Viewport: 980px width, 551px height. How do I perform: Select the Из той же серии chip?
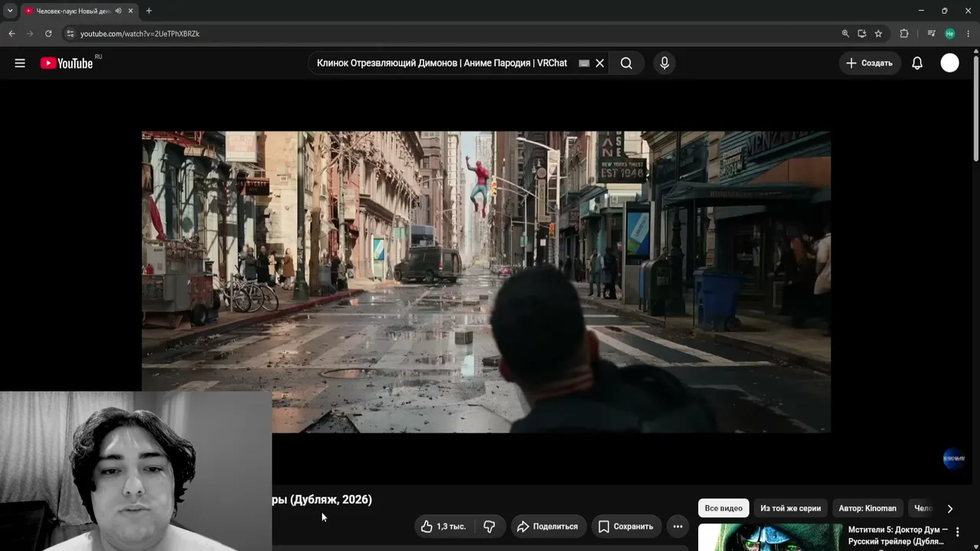coord(790,508)
